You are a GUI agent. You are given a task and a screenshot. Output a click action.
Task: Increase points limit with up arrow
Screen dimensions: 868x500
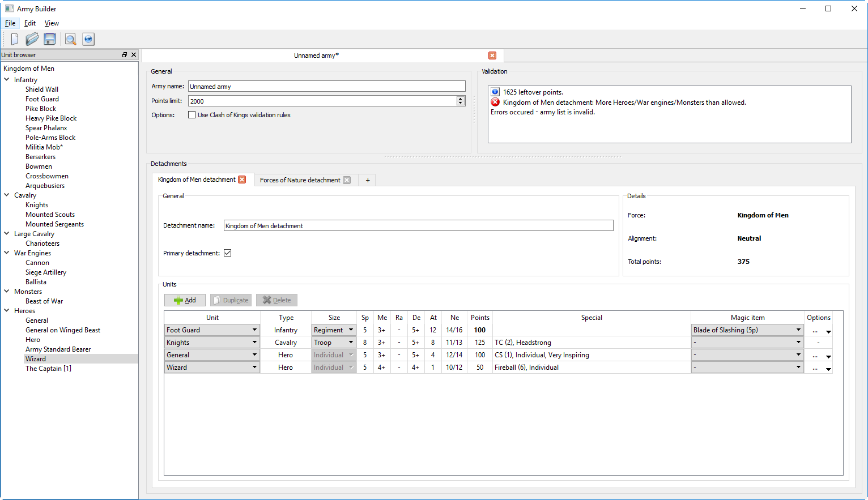click(461, 99)
